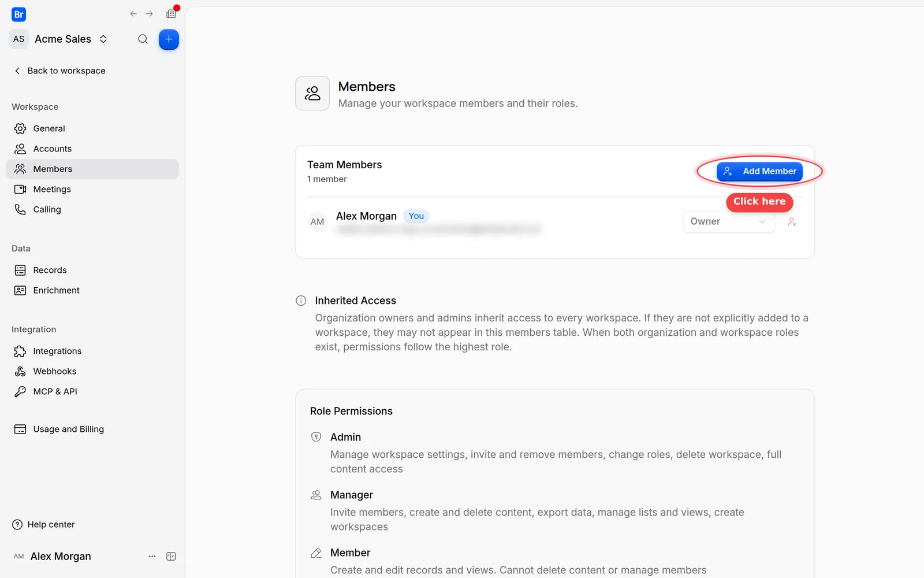Click the Role Permissions heading

tap(351, 411)
